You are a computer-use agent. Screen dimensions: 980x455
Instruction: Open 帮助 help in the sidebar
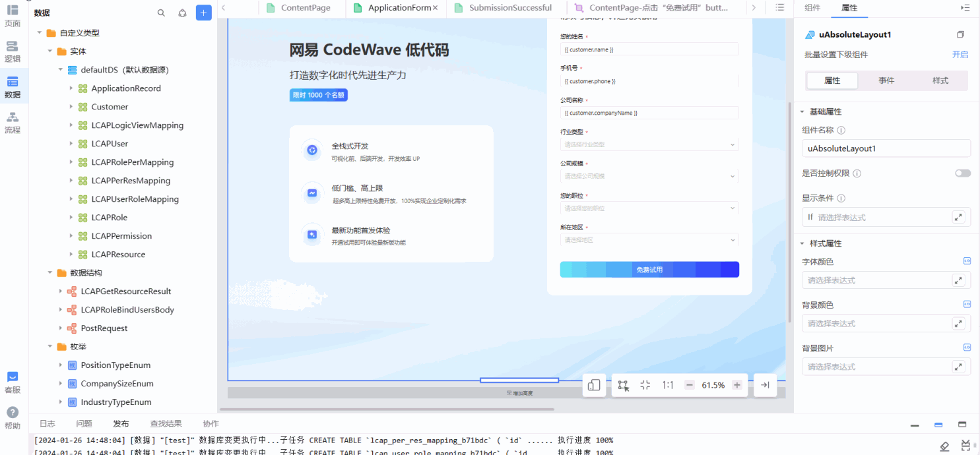point(13,418)
